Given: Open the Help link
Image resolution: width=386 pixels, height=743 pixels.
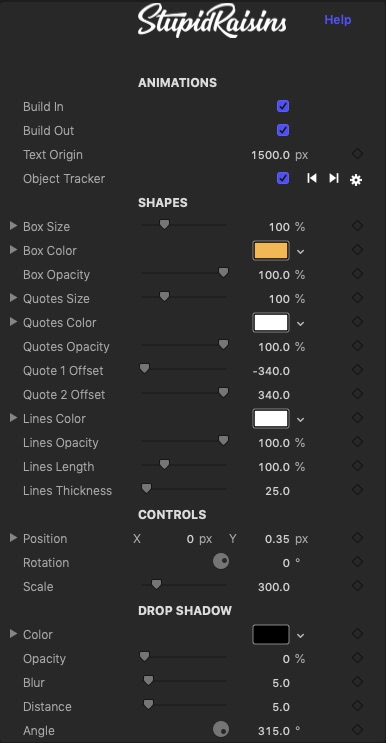Looking at the screenshot, I should pos(338,20).
